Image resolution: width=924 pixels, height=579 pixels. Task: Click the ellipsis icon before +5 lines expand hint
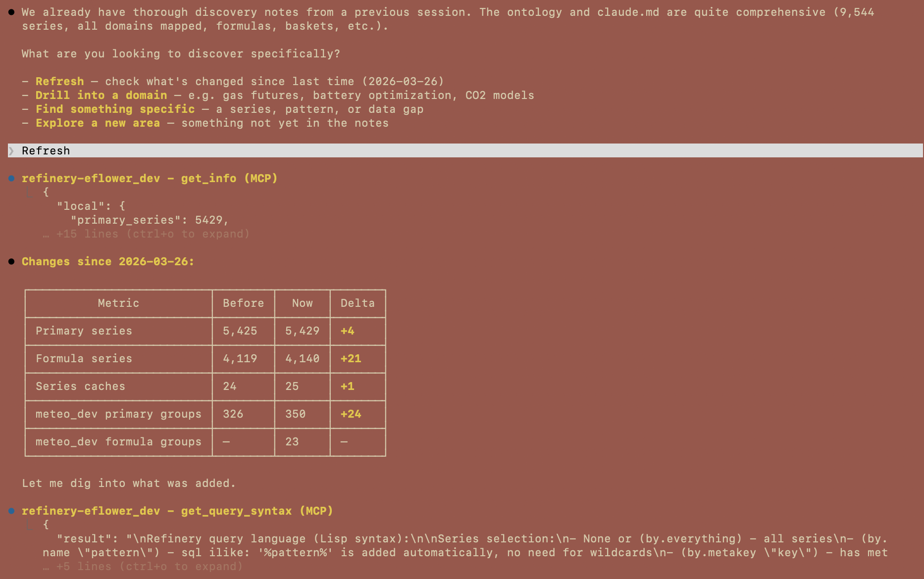46,566
